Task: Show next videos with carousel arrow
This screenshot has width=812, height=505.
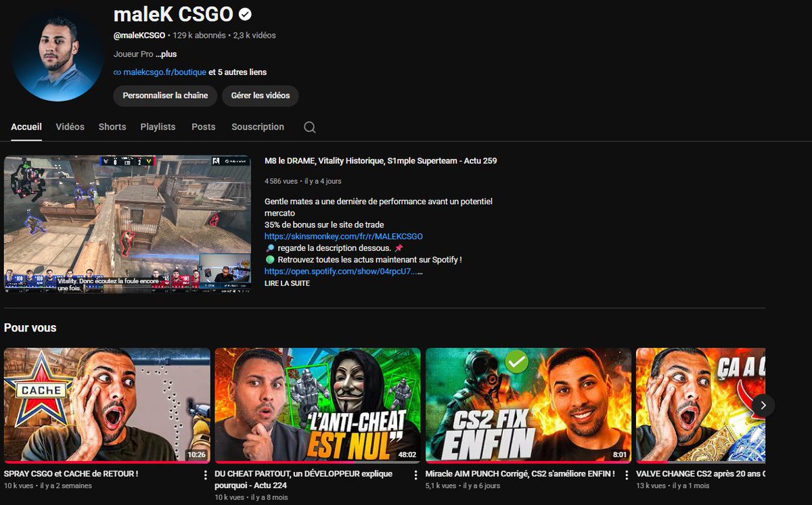Action: 763,405
